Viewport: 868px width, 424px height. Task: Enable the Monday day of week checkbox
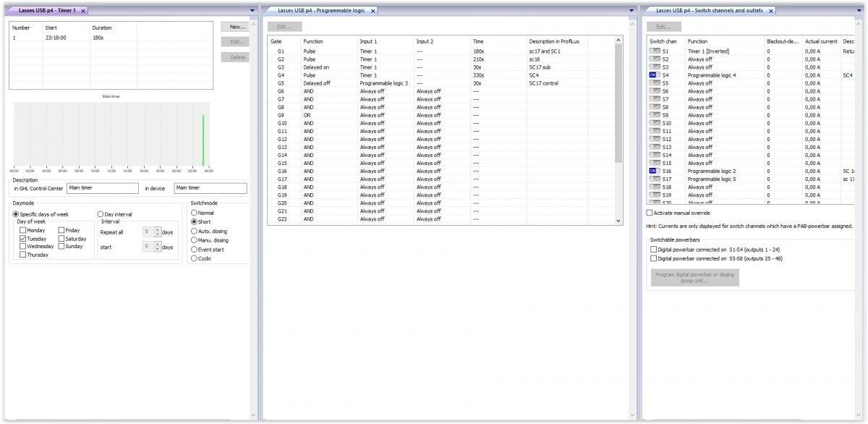pyautogui.click(x=23, y=230)
